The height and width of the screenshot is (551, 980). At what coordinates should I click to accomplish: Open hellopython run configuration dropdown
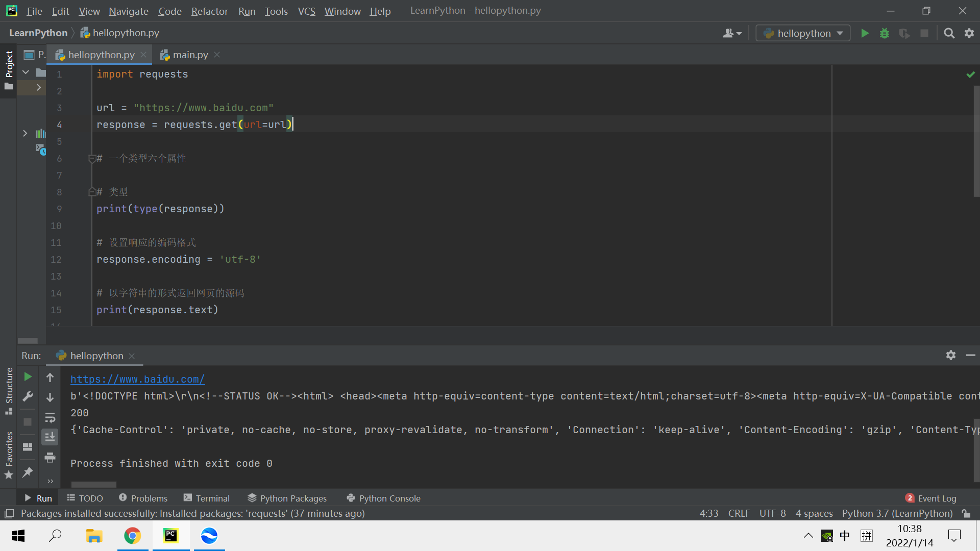[x=803, y=33]
